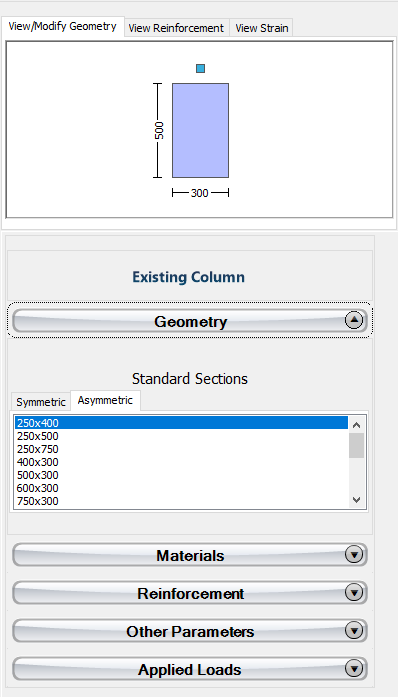Click the Materials section header bar
This screenshot has height=697, width=398.
tap(190, 555)
